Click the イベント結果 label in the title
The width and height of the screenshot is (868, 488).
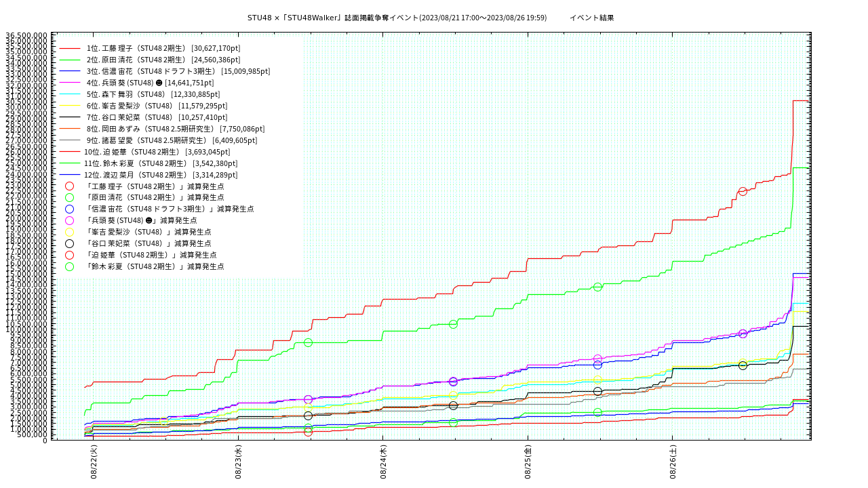point(591,18)
